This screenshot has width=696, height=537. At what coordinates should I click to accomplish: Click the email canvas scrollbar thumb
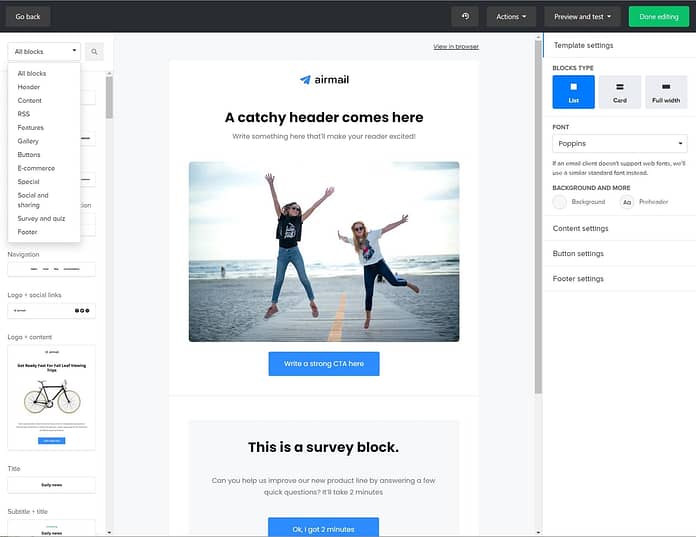pos(538,215)
